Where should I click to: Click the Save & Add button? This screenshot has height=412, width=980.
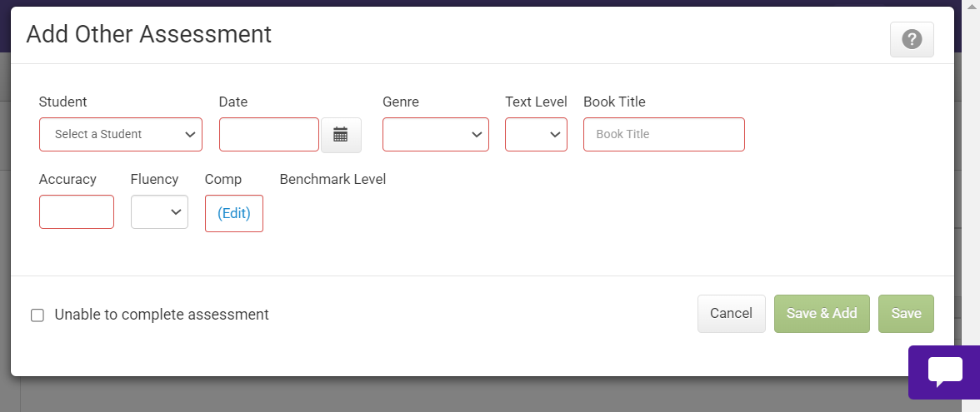821,314
